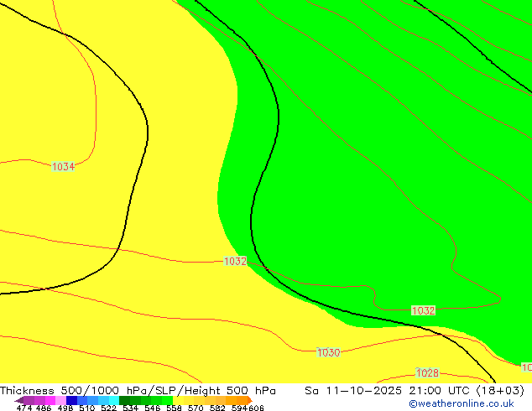
Task: Click the legend value 510
Action: click(x=87, y=408)
